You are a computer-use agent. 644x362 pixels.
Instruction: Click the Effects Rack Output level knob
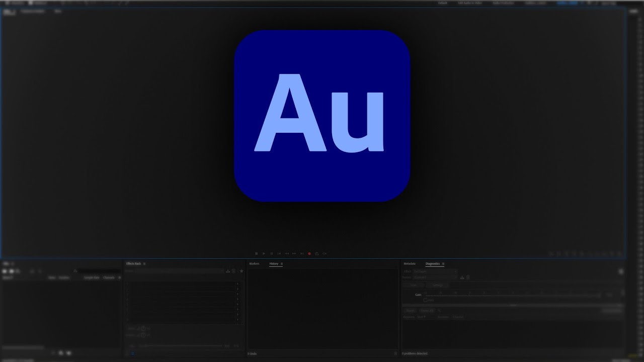point(143,335)
